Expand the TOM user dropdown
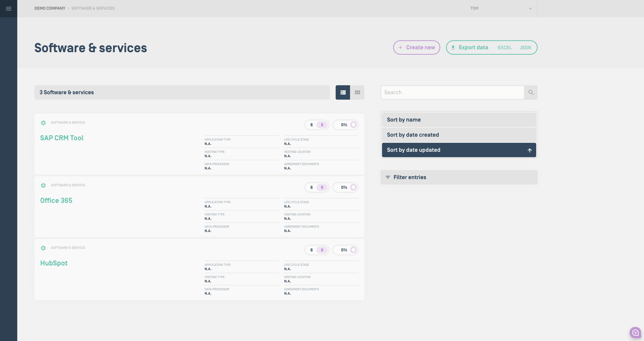The image size is (644, 341). [x=530, y=8]
